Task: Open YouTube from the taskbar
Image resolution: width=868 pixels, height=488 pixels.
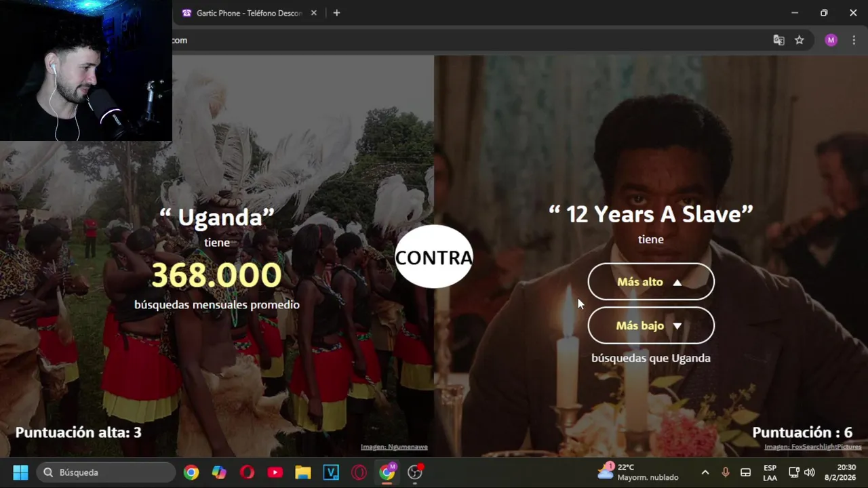Action: [x=275, y=472]
